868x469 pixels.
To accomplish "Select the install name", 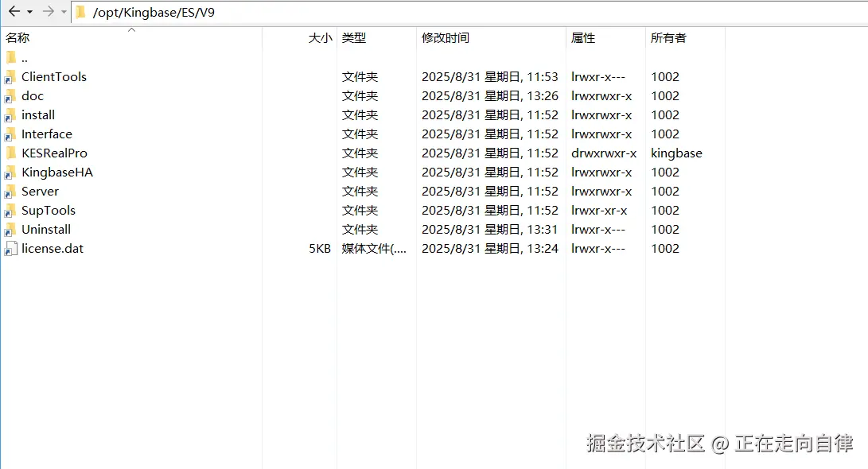I will pyautogui.click(x=38, y=115).
